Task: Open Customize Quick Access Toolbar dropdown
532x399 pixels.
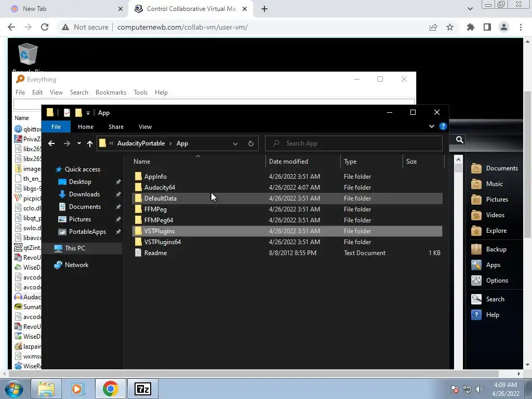Action: (88, 113)
